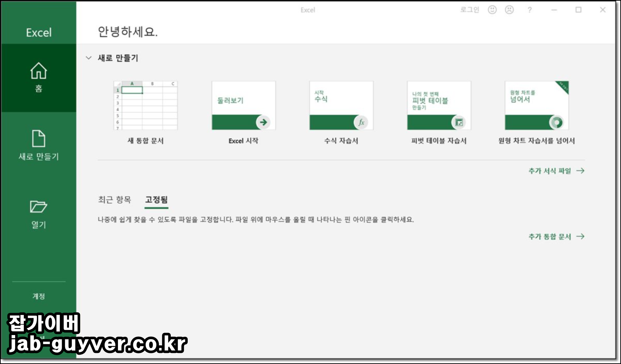The image size is (621, 364).
Task: Click the 피벗 테이블 자습서 label text
Action: coord(439,141)
